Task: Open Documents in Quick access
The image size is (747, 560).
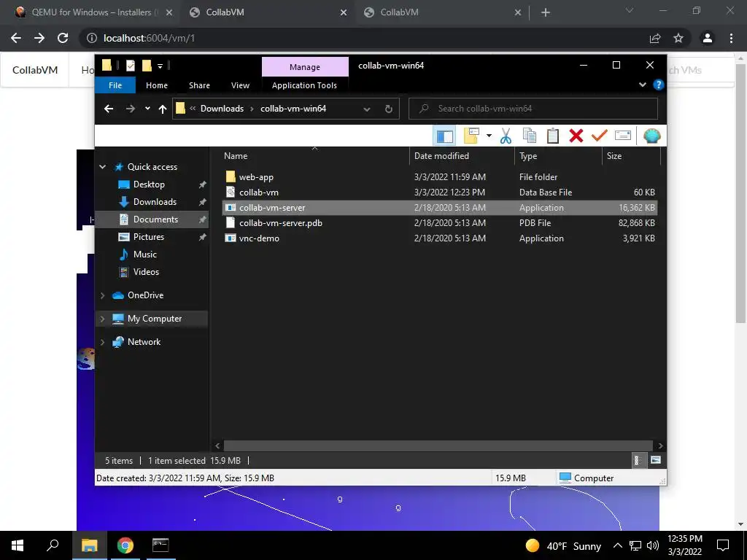Action: tap(155, 219)
